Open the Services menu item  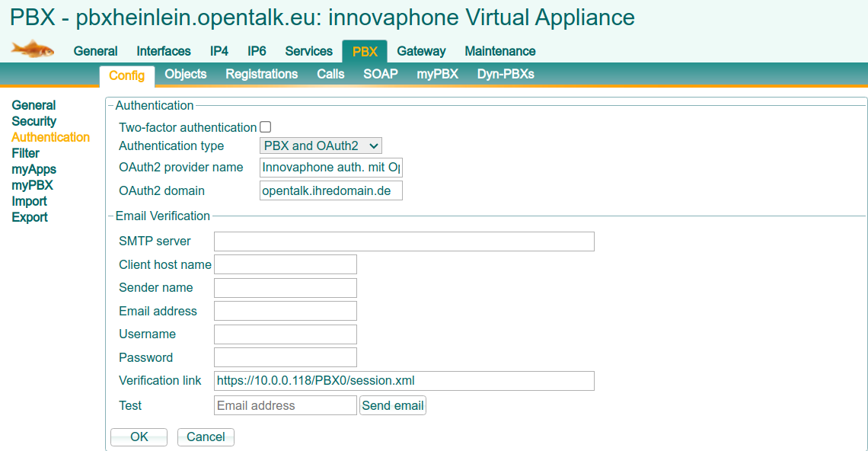pyautogui.click(x=308, y=51)
